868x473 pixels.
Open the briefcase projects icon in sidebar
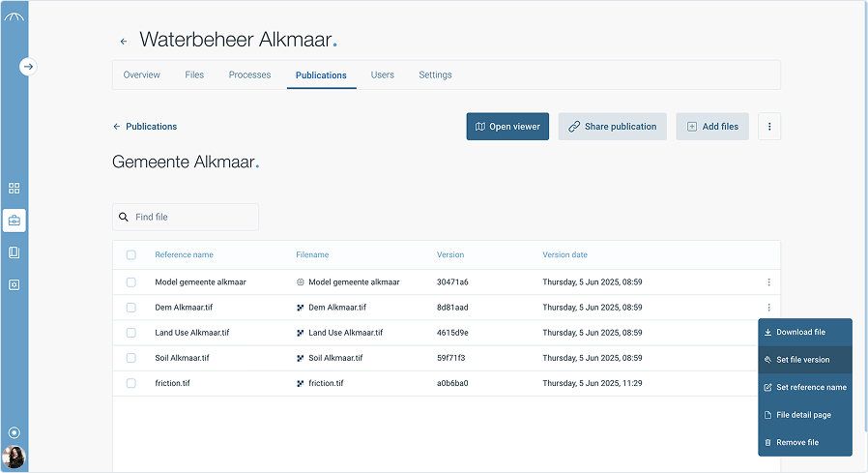(14, 221)
